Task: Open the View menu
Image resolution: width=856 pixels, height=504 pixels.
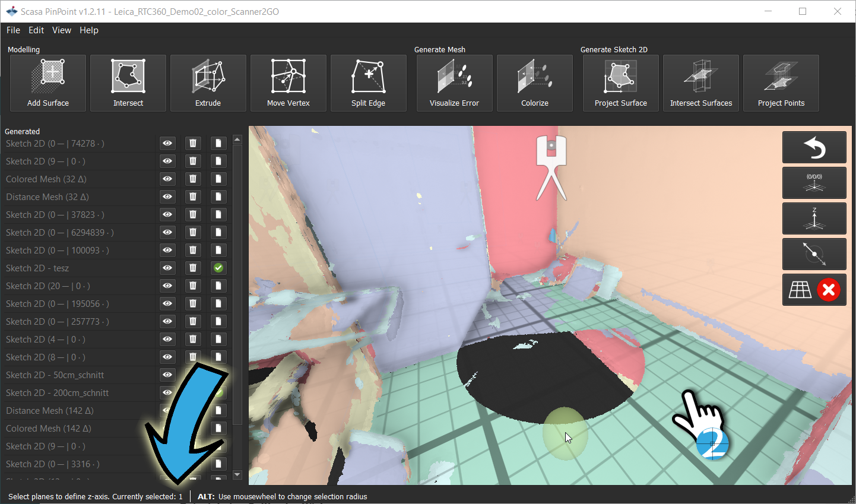Action: [62, 30]
